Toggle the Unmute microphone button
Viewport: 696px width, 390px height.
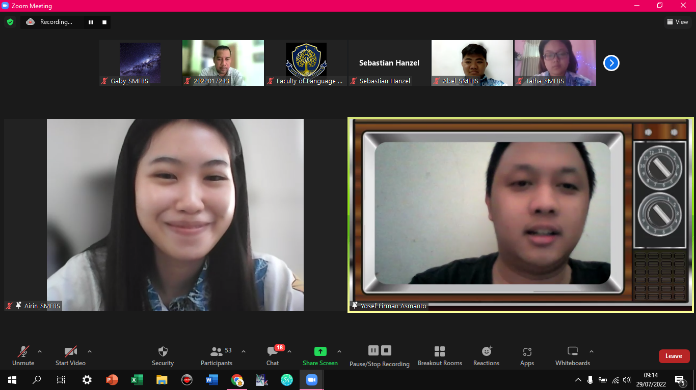[x=23, y=356]
